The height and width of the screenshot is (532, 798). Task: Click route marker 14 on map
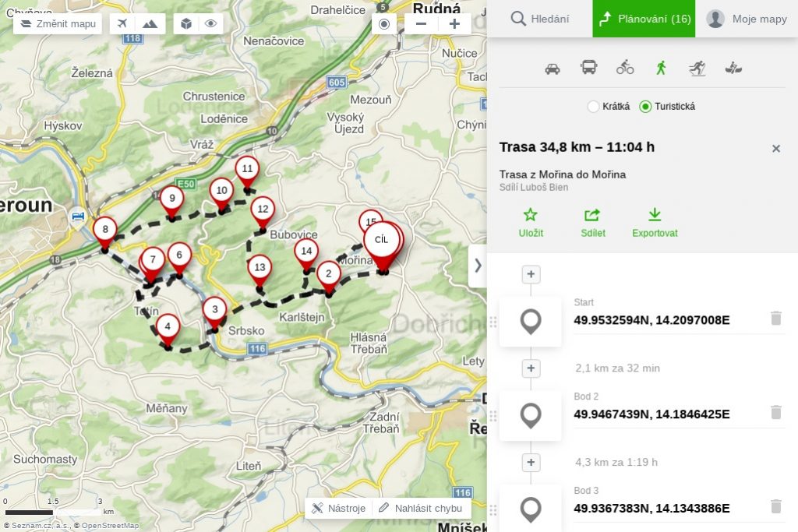[x=306, y=253]
